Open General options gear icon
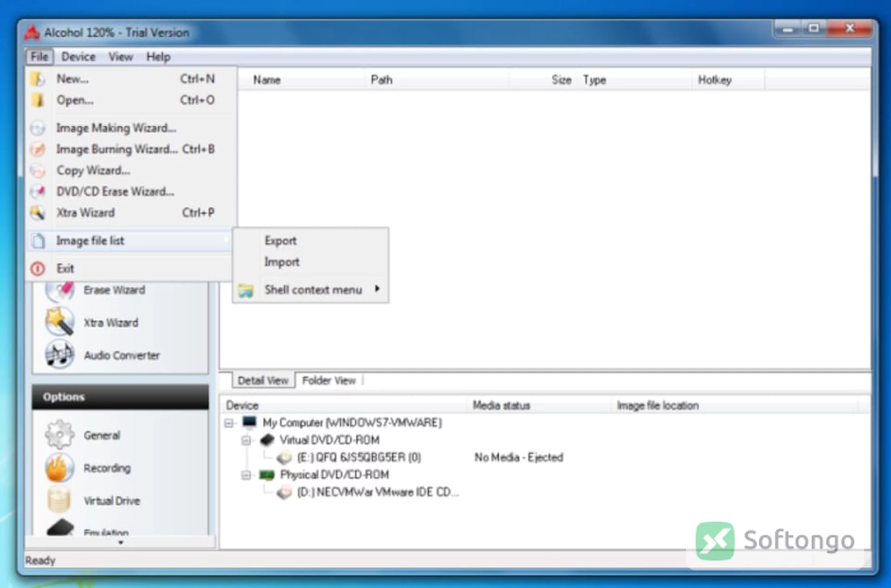Image resolution: width=891 pixels, height=588 pixels. tap(59, 434)
